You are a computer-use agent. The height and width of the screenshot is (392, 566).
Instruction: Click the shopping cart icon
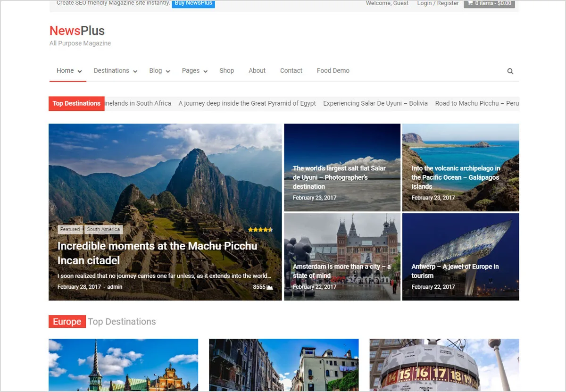point(470,3)
